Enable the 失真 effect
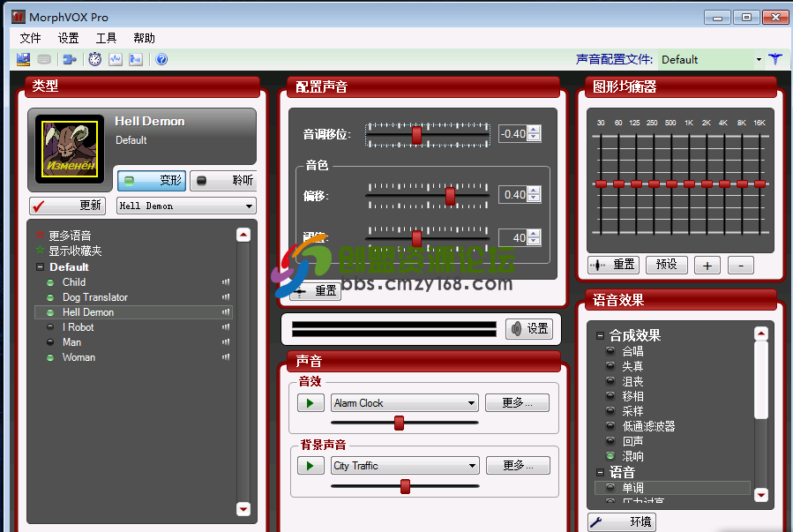Image resolution: width=793 pixels, height=532 pixels. click(610, 365)
